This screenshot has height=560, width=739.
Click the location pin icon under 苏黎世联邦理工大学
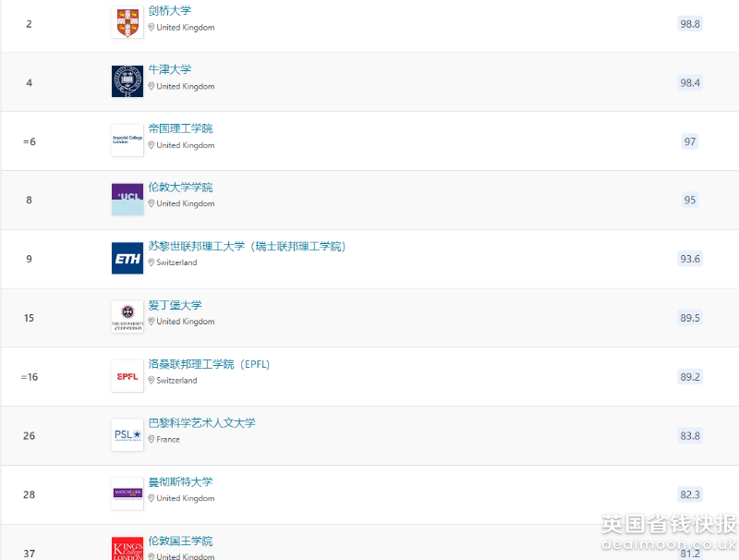[151, 262]
